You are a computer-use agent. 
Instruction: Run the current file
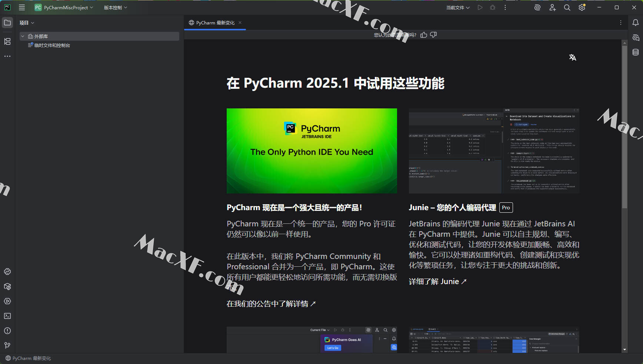point(480,7)
